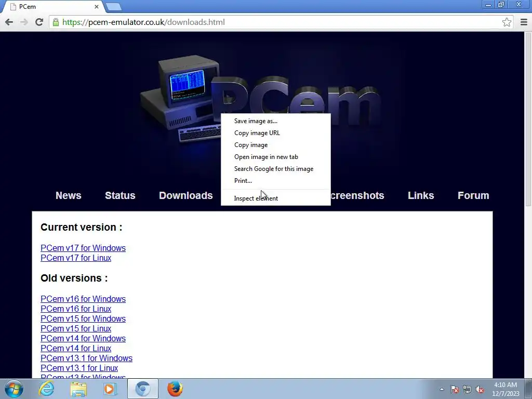Download PCem v14 for Linux

pos(76,348)
